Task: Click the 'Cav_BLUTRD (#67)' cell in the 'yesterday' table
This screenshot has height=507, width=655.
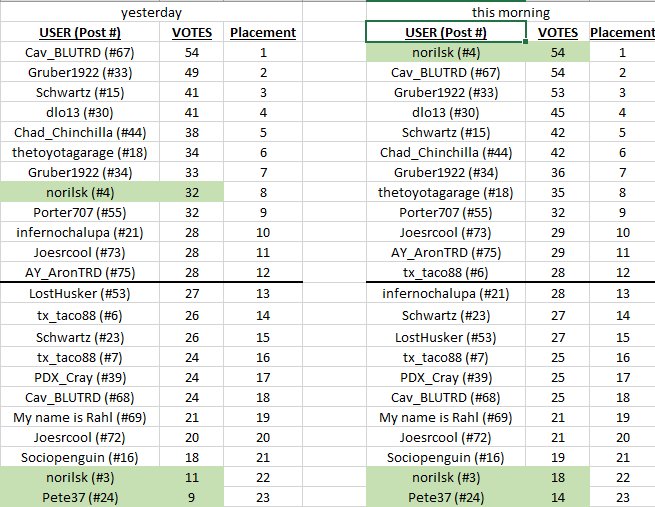Action: click(x=80, y=53)
